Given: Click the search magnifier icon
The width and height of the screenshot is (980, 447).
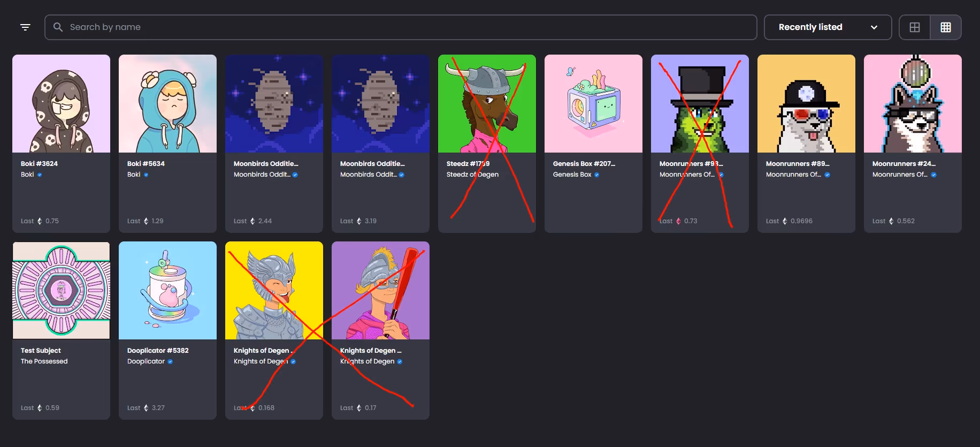Looking at the screenshot, I should tap(58, 27).
